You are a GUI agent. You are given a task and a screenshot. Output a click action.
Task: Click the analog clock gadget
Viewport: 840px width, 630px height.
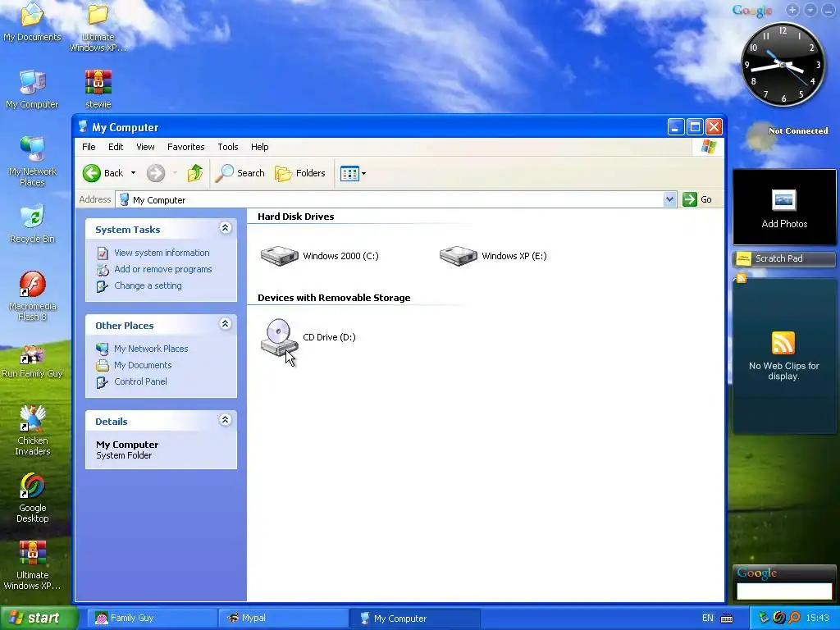click(783, 65)
